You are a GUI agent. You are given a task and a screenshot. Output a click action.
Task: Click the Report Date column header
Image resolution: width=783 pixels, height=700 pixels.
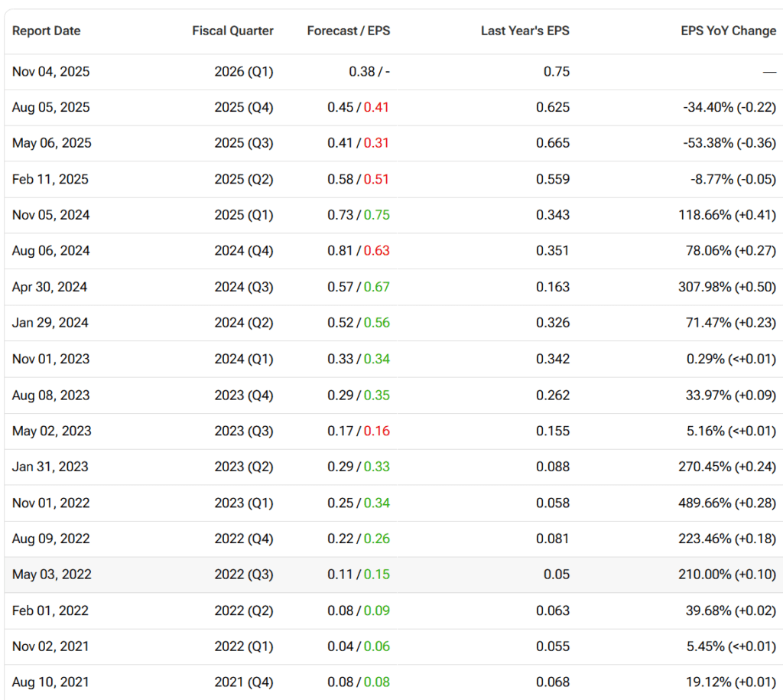pyautogui.click(x=46, y=31)
